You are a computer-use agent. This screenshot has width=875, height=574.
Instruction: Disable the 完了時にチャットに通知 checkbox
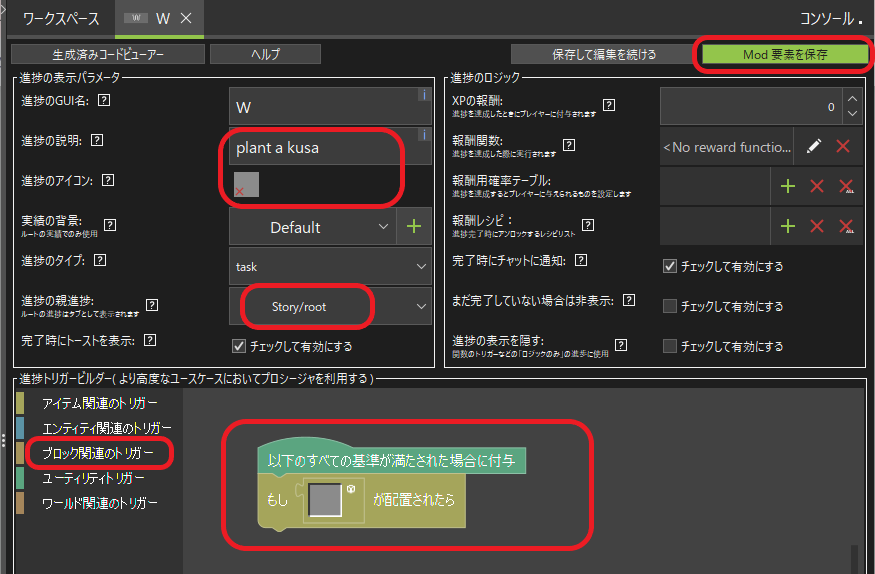670,267
